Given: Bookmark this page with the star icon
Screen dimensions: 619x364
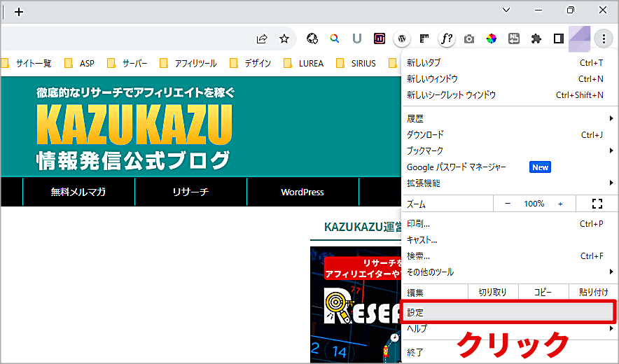Looking at the screenshot, I should coord(284,38).
